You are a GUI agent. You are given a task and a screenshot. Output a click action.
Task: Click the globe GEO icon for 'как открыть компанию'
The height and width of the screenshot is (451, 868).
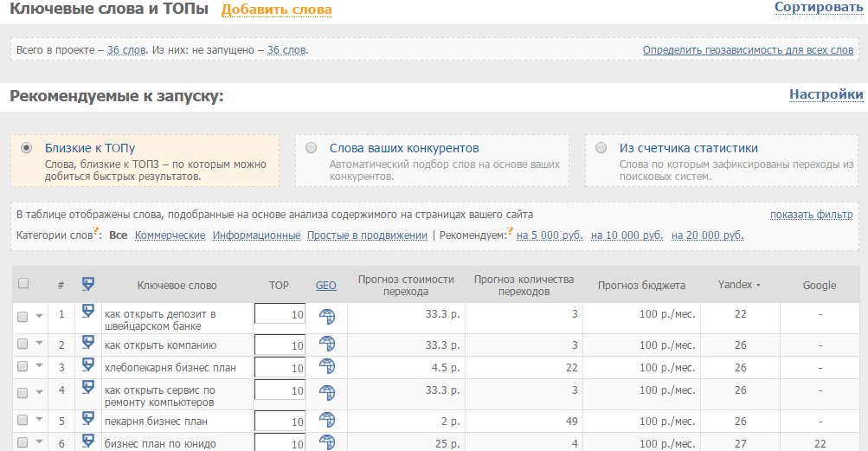pyautogui.click(x=326, y=346)
